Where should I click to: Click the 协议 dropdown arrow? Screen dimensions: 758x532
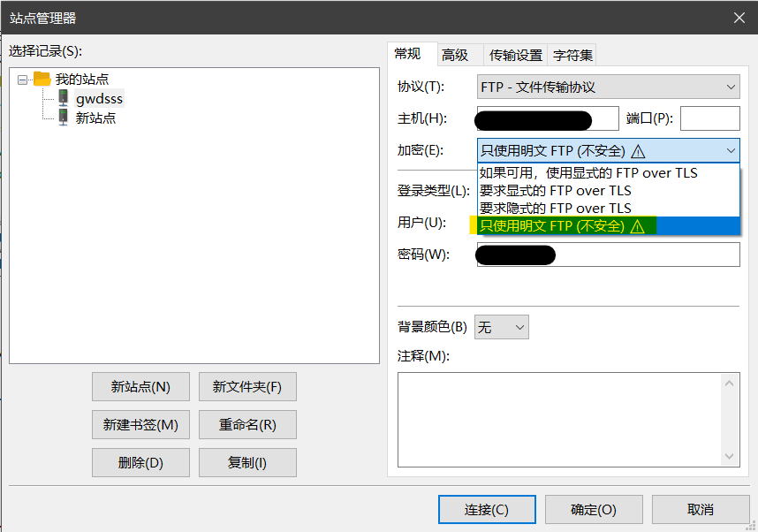pos(731,86)
